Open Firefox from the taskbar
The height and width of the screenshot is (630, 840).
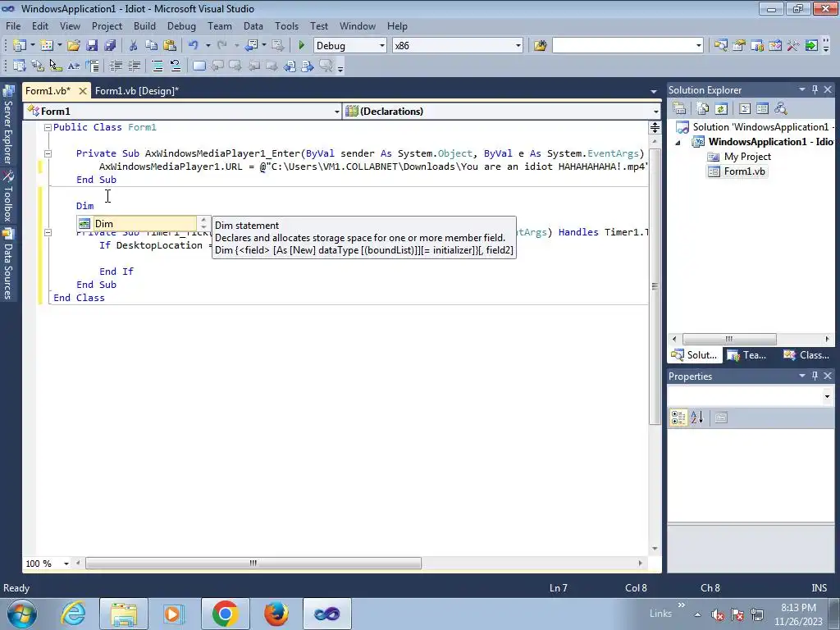[x=276, y=614]
